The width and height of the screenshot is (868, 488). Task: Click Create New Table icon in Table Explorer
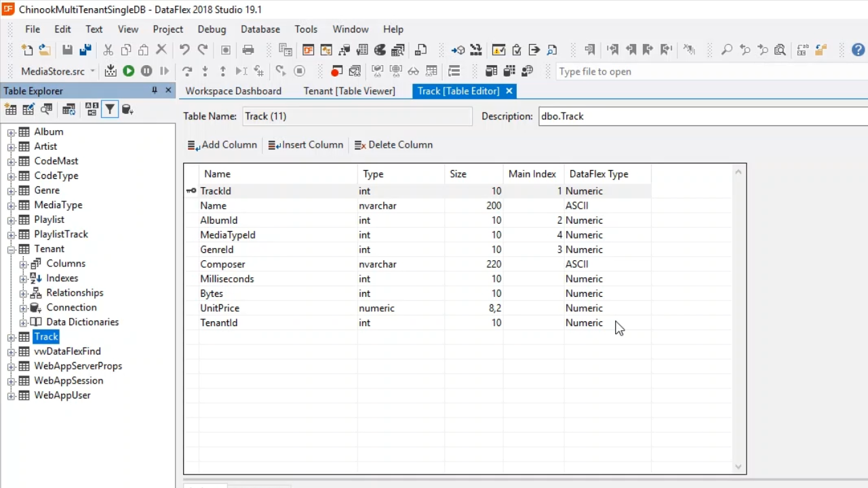click(x=11, y=110)
